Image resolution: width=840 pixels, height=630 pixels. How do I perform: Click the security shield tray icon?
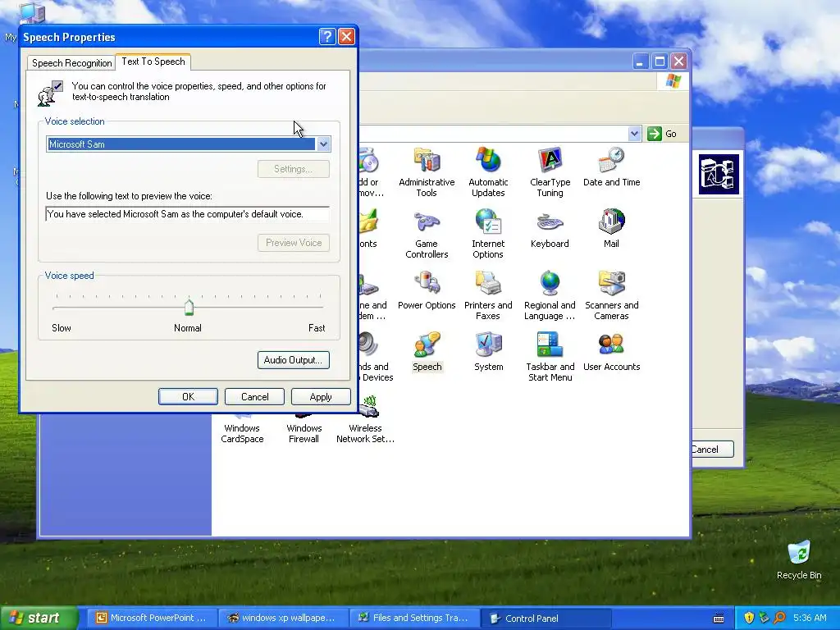tap(749, 618)
